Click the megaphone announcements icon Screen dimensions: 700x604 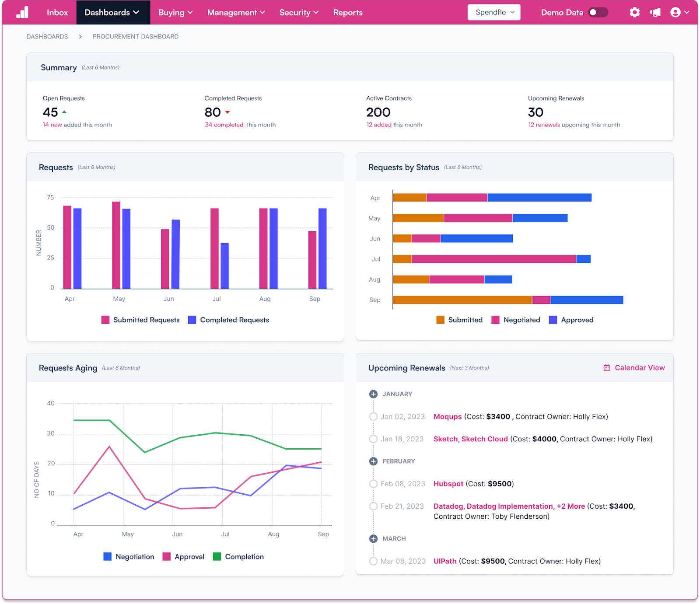click(x=655, y=12)
